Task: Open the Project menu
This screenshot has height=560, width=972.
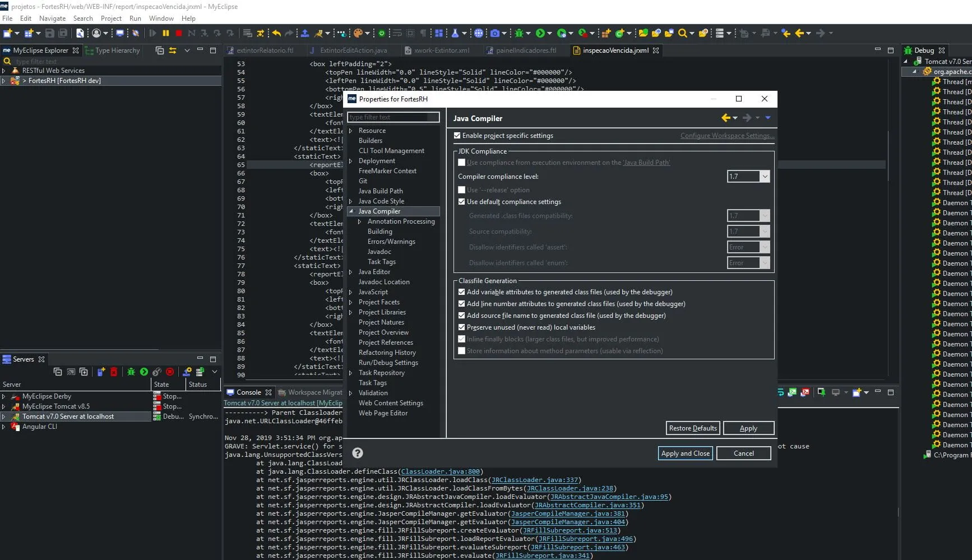Action: 111,18
